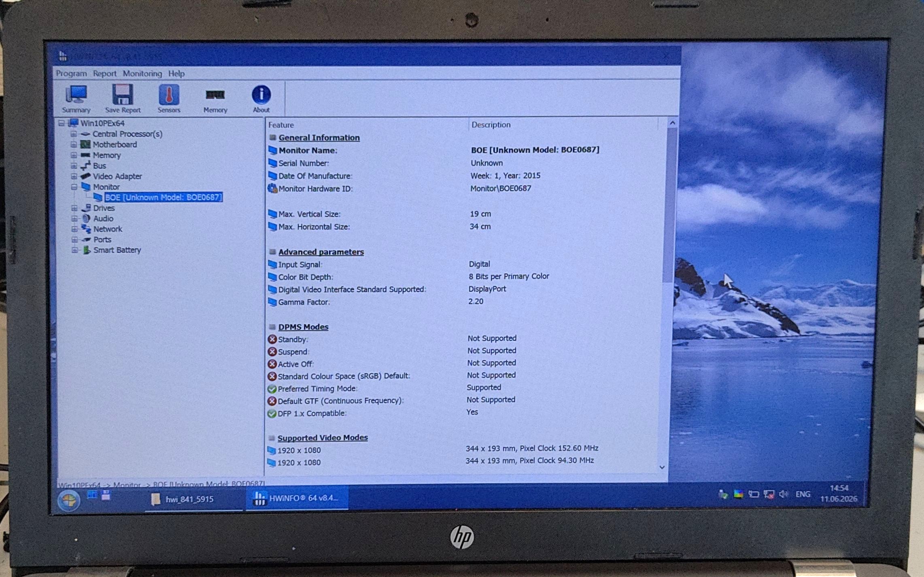Open the Sensors thermometer tool
Screen dimensions: 924x577
click(x=169, y=99)
